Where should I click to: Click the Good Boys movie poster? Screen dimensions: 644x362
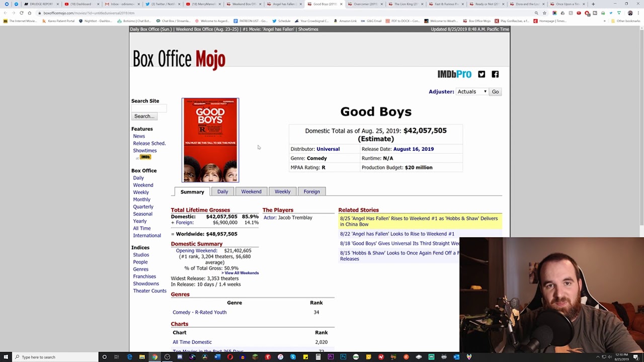[x=210, y=140]
